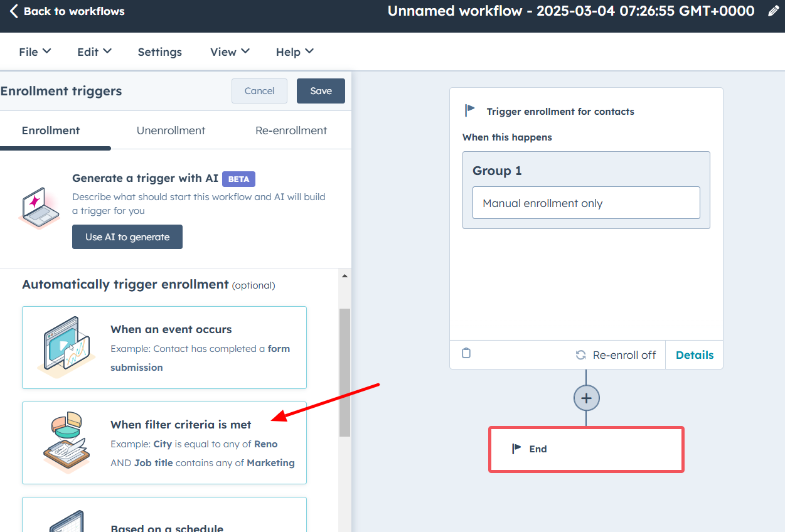Click the circular re-enroll arrows icon

point(580,354)
